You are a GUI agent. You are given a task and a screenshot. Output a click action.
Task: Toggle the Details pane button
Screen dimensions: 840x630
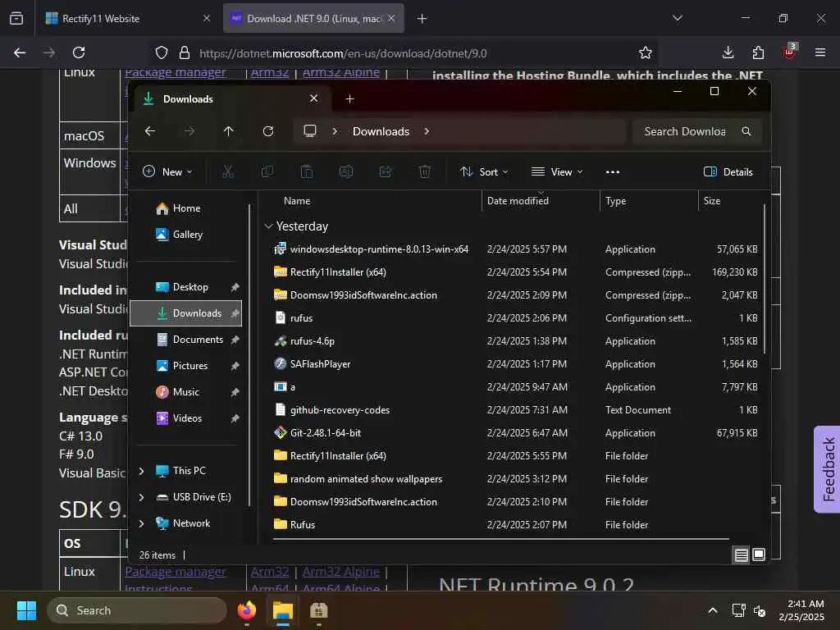tap(728, 172)
